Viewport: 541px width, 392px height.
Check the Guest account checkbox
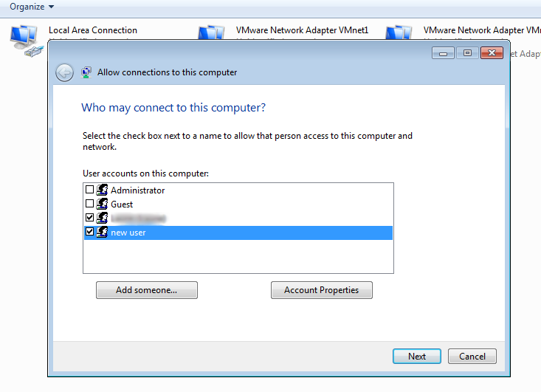(x=89, y=204)
